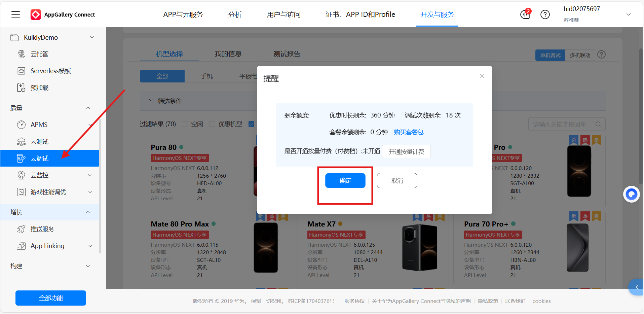Select the 云监控 monitoring icon
The image size is (644, 314).
(x=21, y=175)
